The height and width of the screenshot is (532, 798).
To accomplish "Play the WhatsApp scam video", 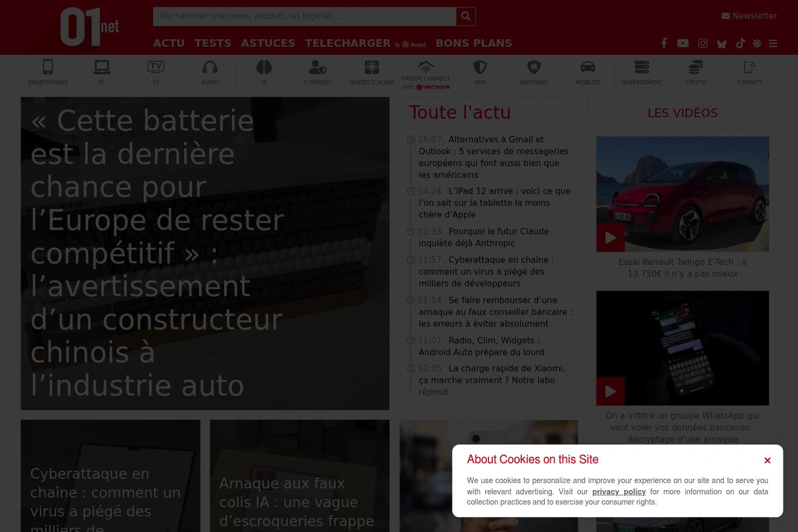I will [610, 391].
